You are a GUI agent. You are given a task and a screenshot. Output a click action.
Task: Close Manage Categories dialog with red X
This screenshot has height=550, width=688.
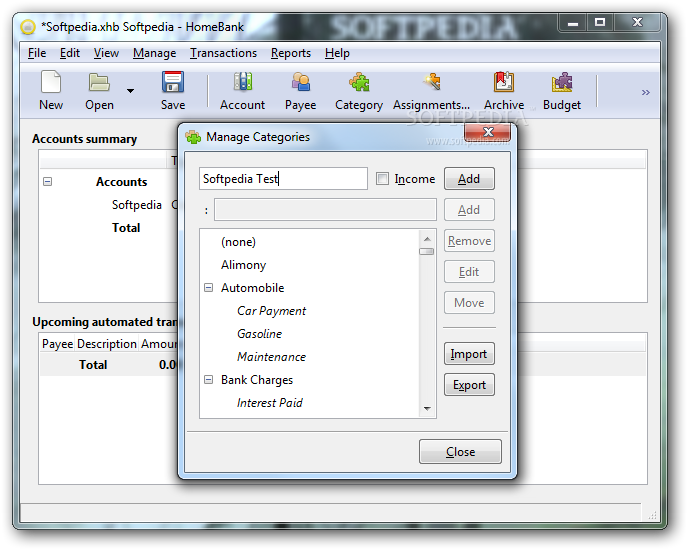coord(487,132)
